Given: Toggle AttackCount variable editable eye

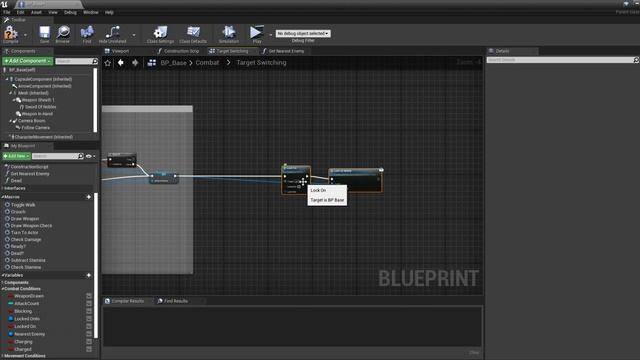Looking at the screenshot, I should pyautogui.click(x=89, y=304).
